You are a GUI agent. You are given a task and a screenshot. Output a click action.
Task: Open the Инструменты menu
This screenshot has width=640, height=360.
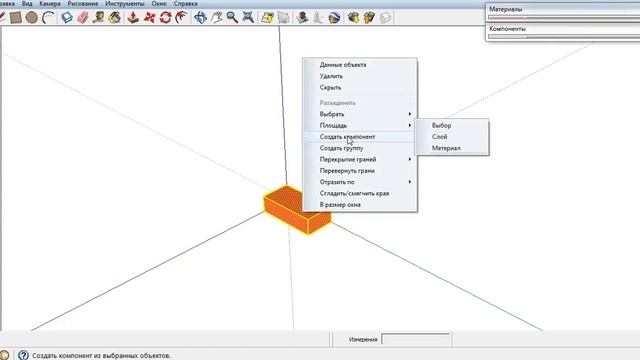coord(124,4)
